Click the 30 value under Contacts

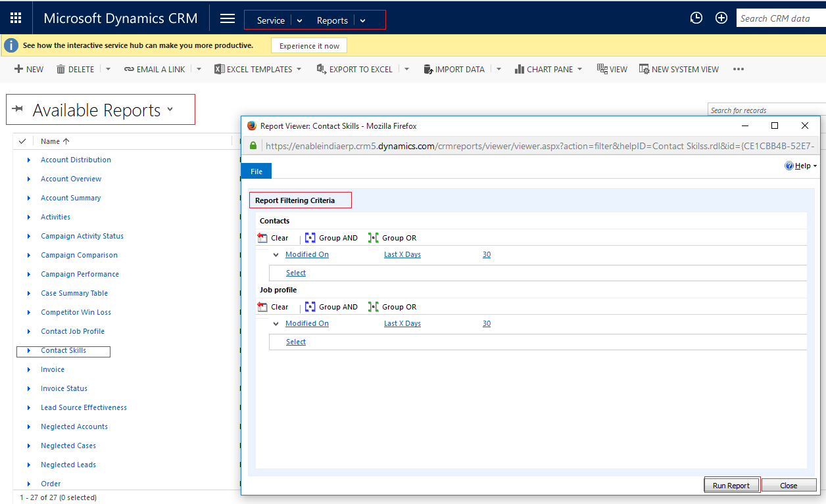coord(487,254)
